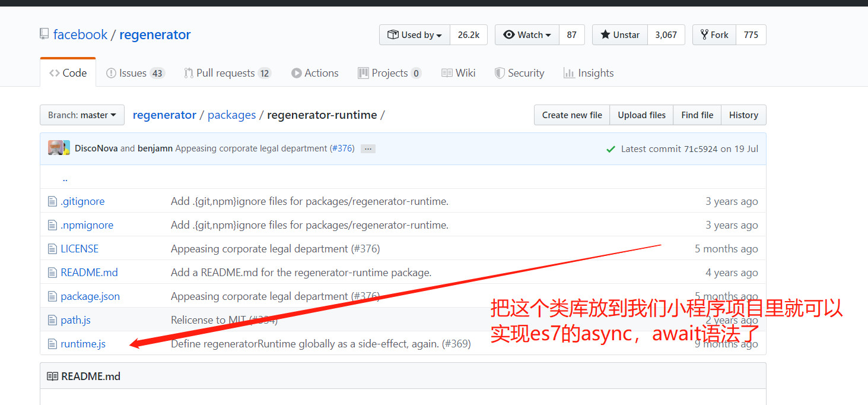868x405 pixels.
Task: Go up to parent directory (..)
Action: pyautogui.click(x=65, y=178)
